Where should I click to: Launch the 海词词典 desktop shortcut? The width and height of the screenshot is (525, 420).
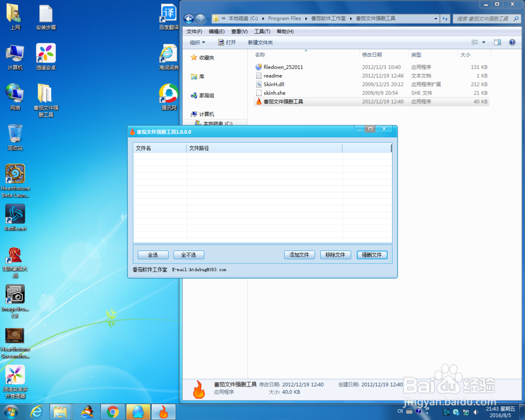click(169, 57)
